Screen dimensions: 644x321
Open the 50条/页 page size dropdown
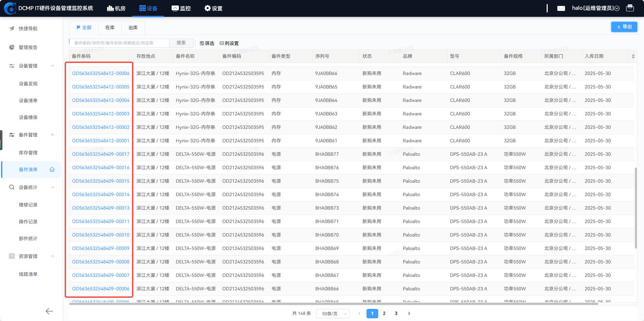333,314
